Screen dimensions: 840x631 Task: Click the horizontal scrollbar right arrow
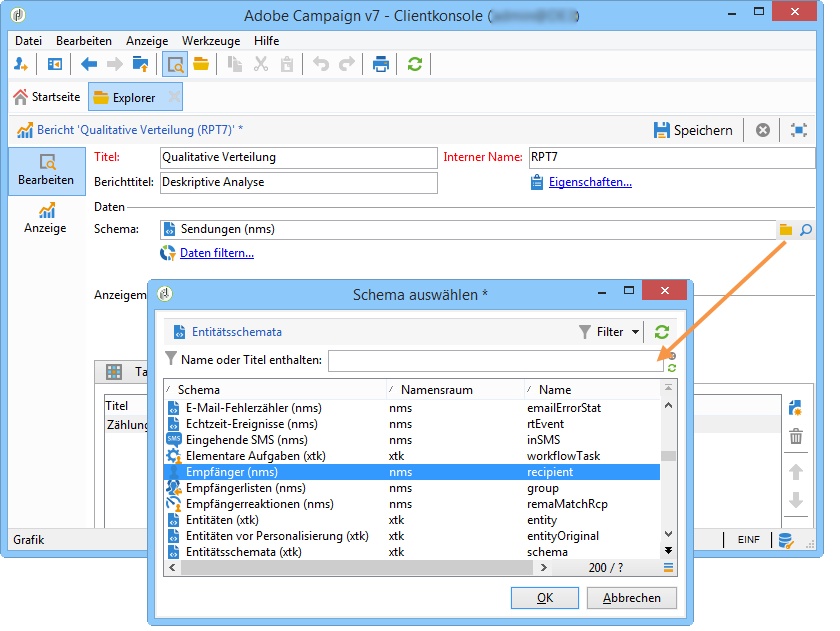[x=544, y=568]
